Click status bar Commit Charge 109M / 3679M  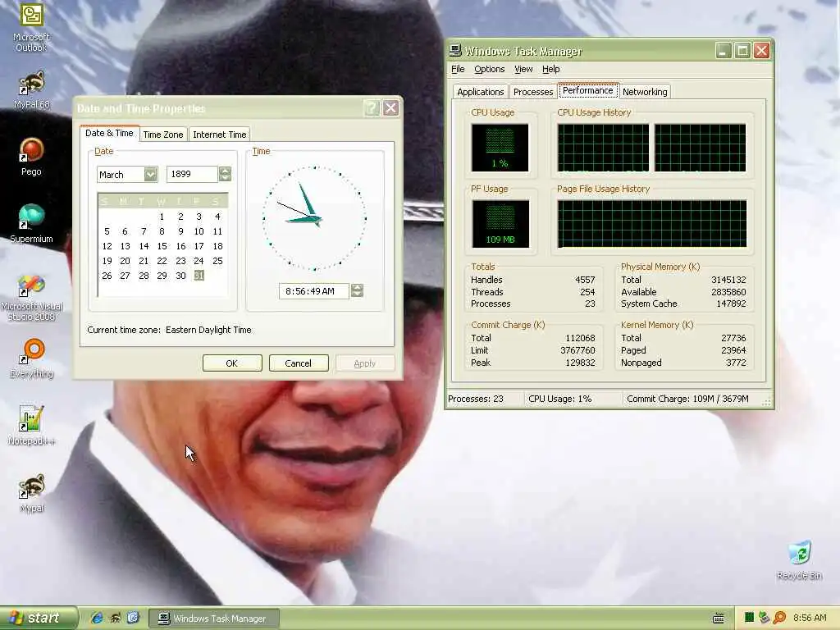[687, 399]
